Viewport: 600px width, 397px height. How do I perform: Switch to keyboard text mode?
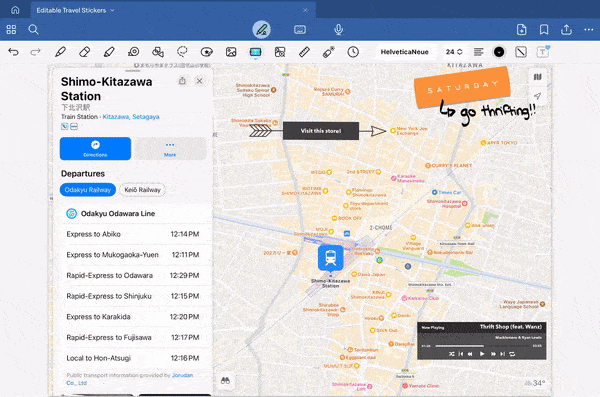[x=300, y=29]
